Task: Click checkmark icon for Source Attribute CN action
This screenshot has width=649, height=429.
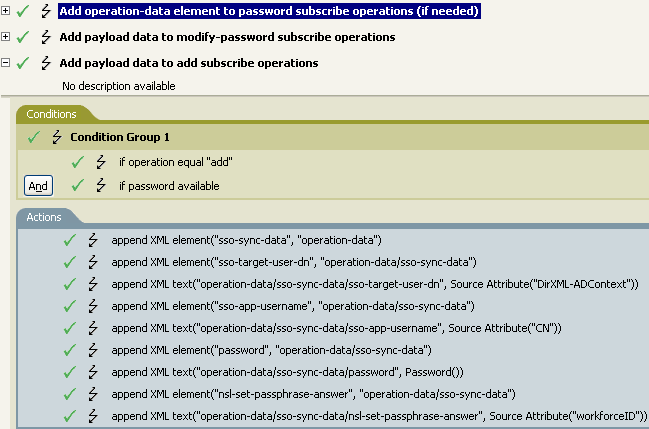Action: pyautogui.click(x=70, y=328)
